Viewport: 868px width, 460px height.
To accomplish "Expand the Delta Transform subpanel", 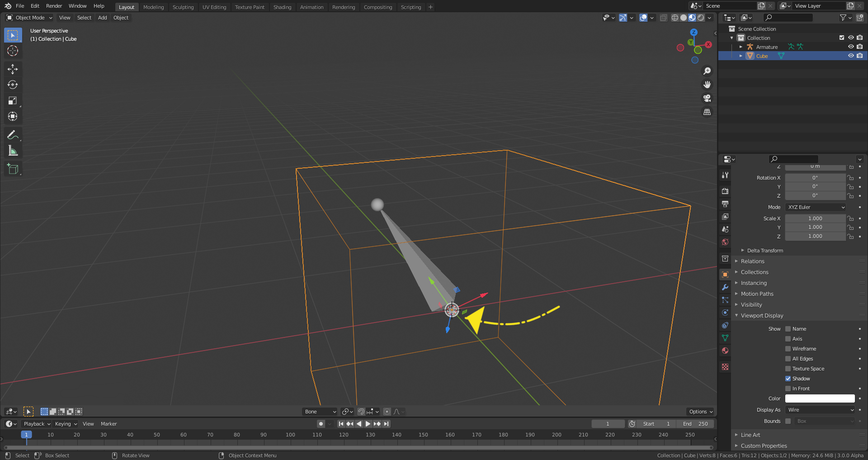I will [x=765, y=251].
